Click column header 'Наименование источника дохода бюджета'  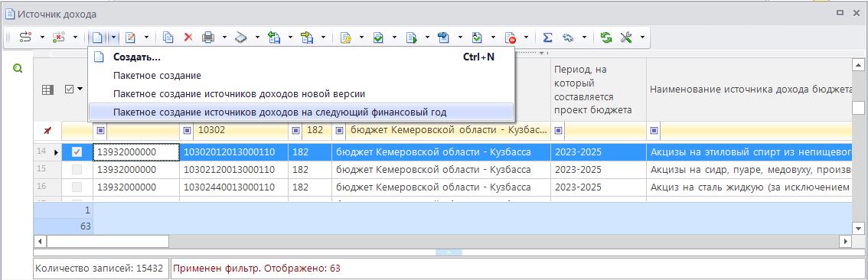(749, 90)
